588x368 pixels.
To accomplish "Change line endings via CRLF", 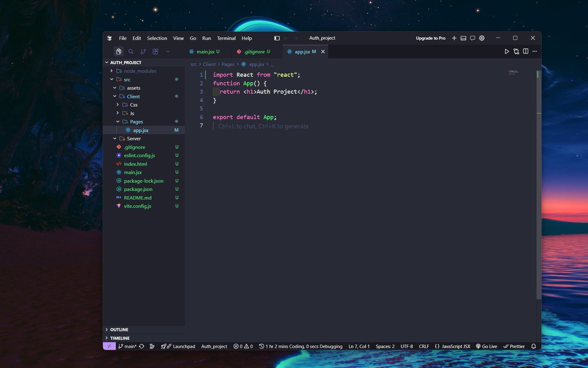I will [x=424, y=346].
